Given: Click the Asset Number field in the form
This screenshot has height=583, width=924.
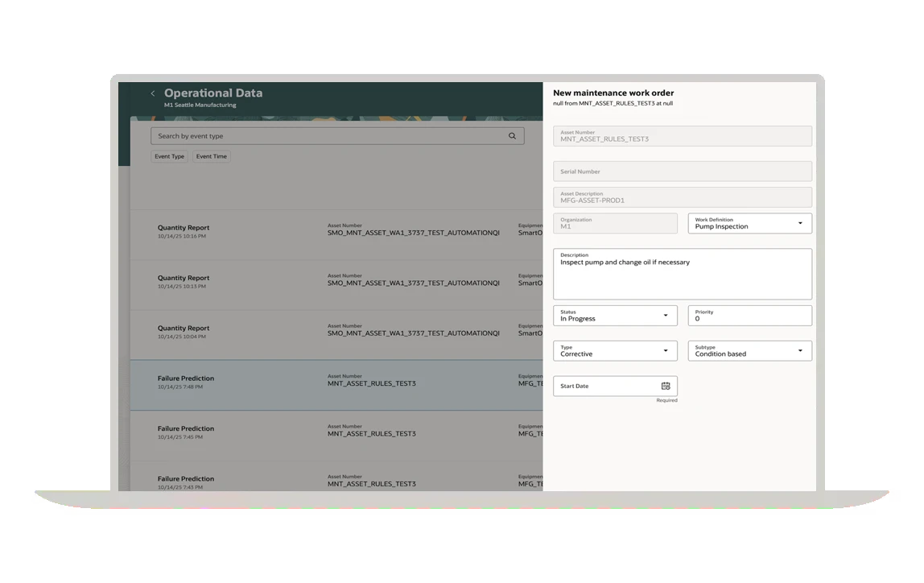Looking at the screenshot, I should [x=682, y=135].
